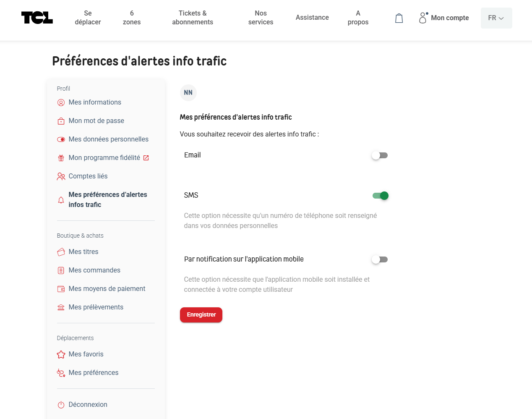Open Mes données personnelles page
Image resolution: width=532 pixels, height=419 pixels.
(109, 139)
